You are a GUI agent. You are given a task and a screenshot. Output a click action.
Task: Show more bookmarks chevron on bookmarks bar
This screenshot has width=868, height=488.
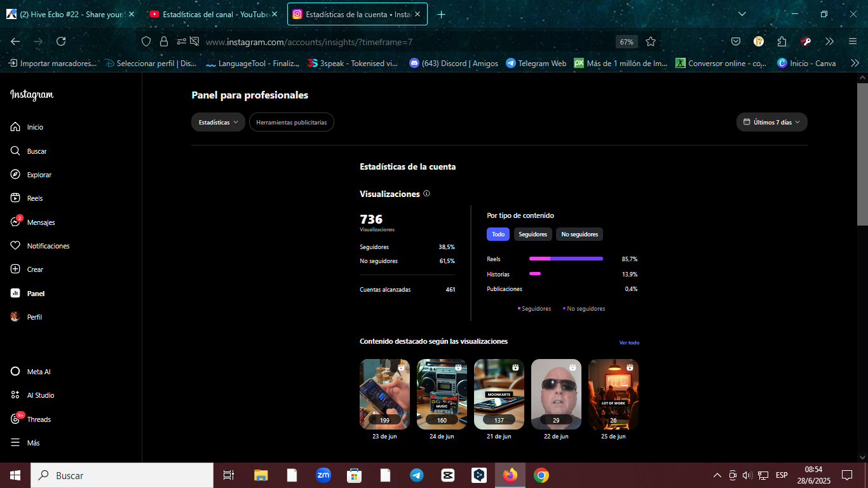(855, 63)
